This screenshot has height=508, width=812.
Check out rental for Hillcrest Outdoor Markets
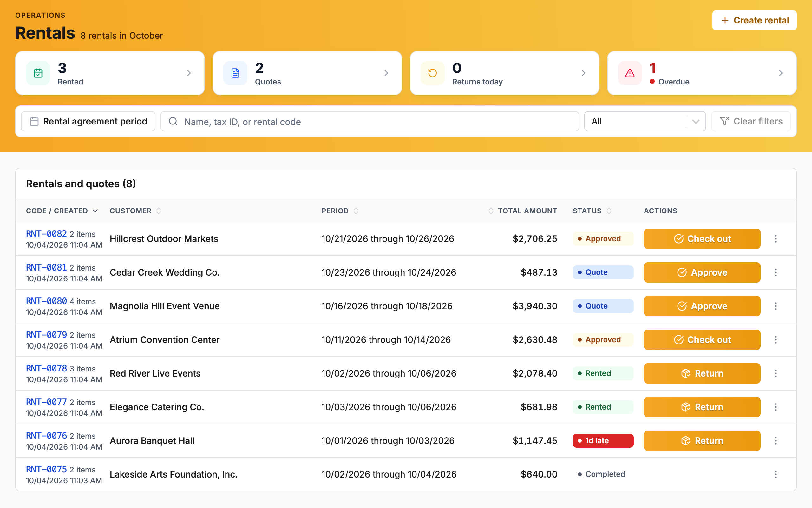point(702,239)
